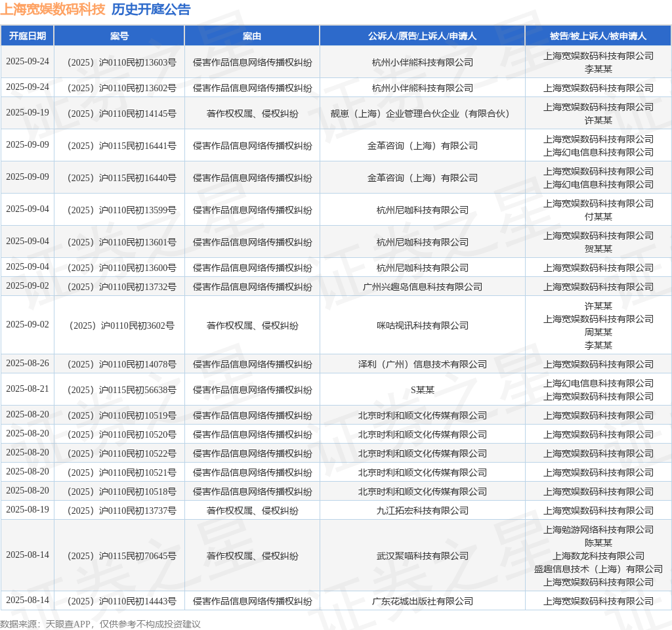Click plaintiff 靓恵（上海）企业管理合伙企业

click(422, 114)
